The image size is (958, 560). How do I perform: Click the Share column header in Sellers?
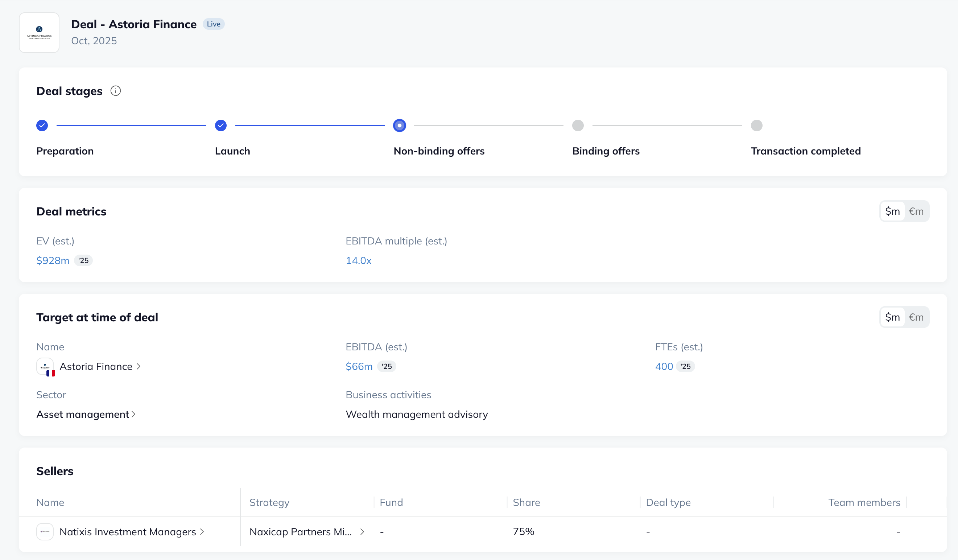click(526, 502)
